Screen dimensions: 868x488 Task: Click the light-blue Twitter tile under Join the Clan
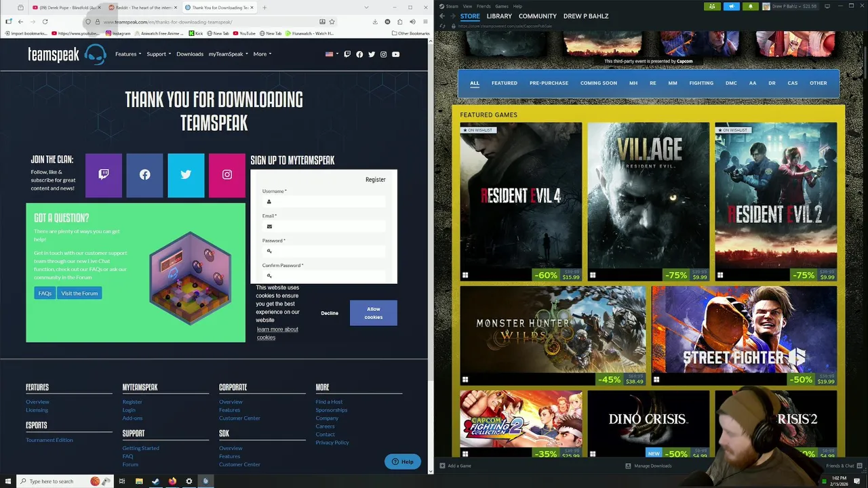(x=186, y=175)
